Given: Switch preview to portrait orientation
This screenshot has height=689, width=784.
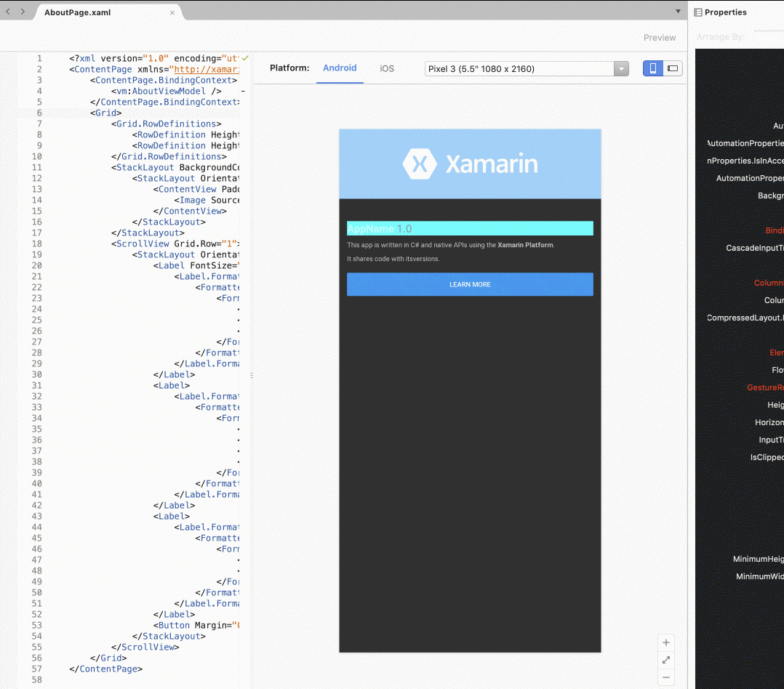Looking at the screenshot, I should [x=652, y=68].
